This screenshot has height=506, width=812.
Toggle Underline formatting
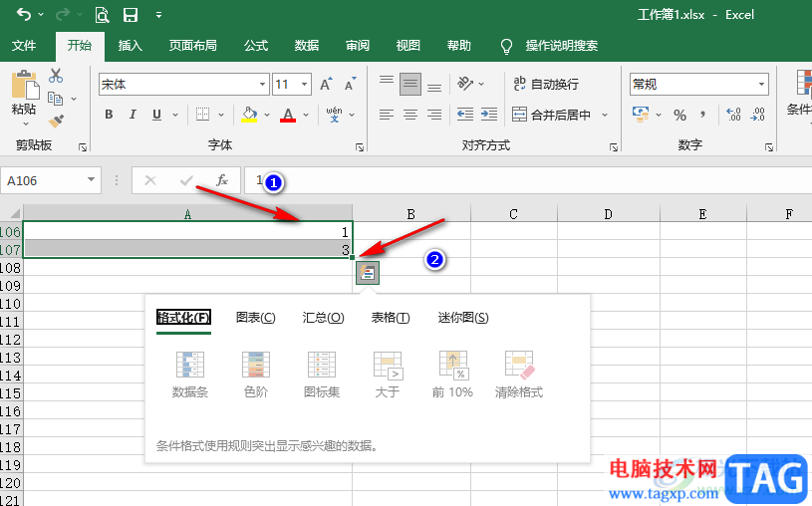tap(156, 115)
